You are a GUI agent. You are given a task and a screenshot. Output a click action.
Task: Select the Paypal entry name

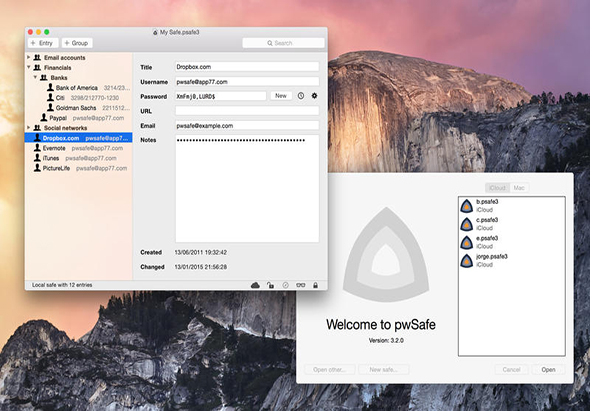[x=58, y=118]
